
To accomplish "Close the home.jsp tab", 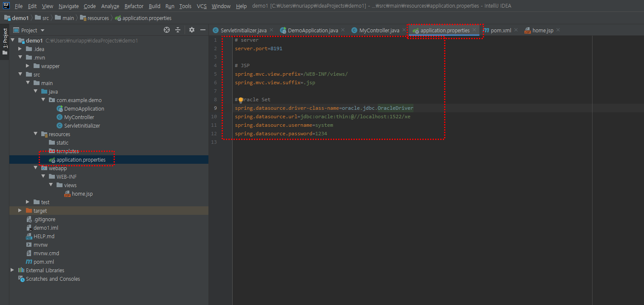I will click(558, 30).
